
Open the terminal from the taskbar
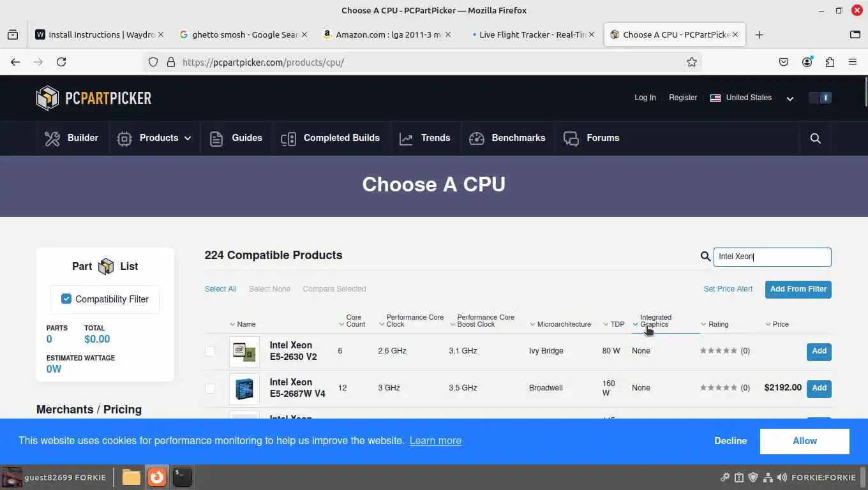point(182,477)
